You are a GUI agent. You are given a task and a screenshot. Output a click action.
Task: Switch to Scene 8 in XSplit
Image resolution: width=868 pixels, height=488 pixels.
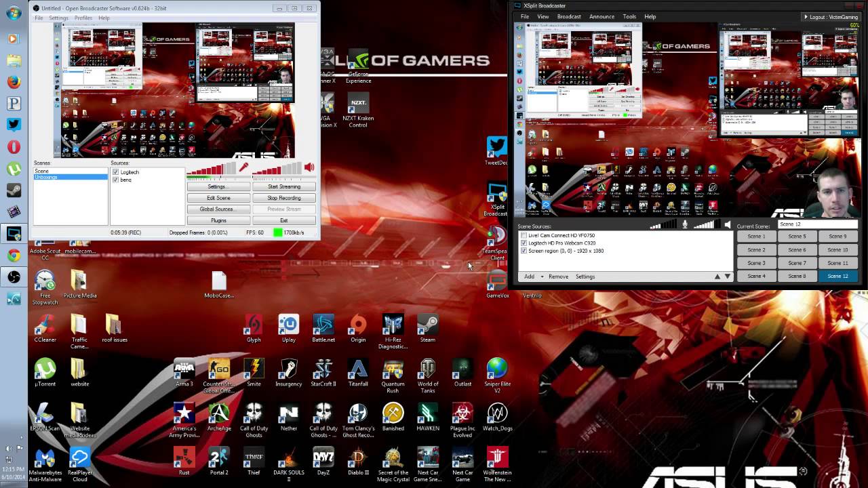tap(797, 276)
